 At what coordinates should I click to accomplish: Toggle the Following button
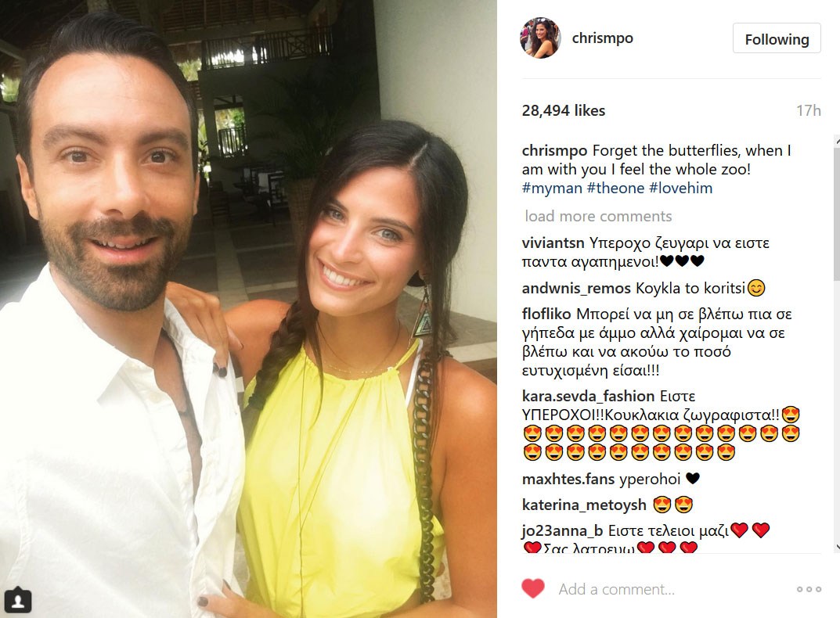pyautogui.click(x=777, y=38)
